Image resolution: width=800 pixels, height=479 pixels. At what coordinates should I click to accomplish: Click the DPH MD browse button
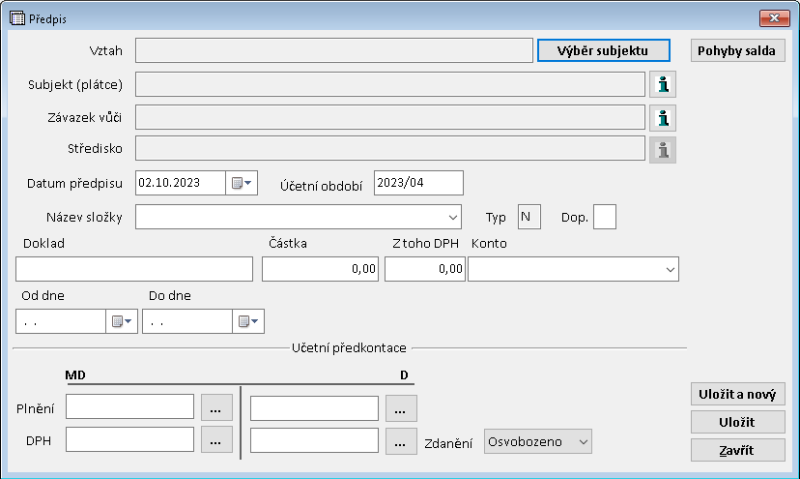coord(217,440)
